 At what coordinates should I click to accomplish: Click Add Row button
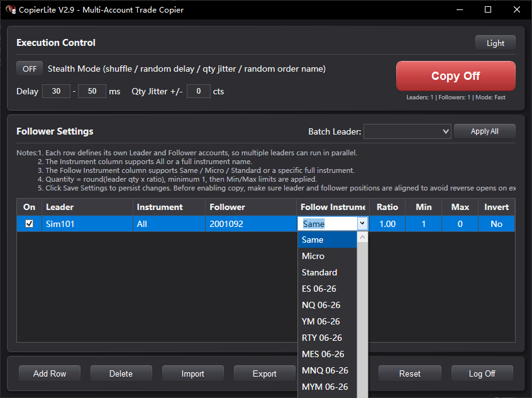coord(50,373)
